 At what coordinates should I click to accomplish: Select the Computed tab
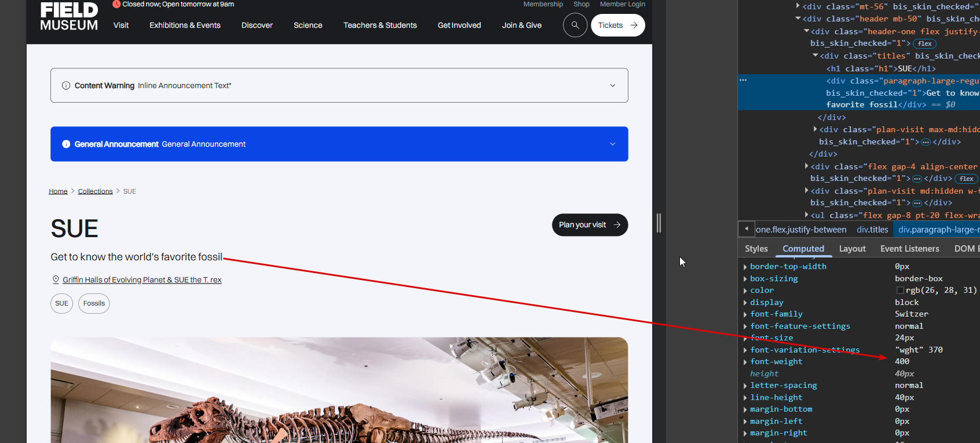803,249
